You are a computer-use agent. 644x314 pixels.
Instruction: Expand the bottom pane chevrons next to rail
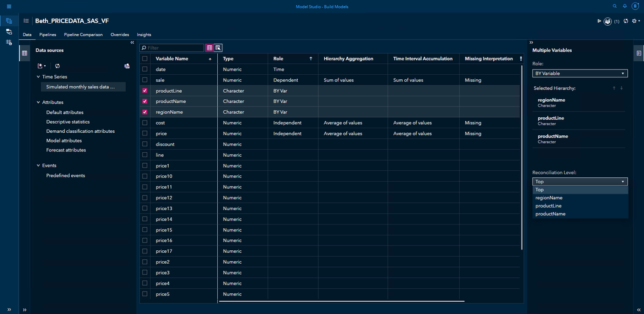(x=24, y=309)
